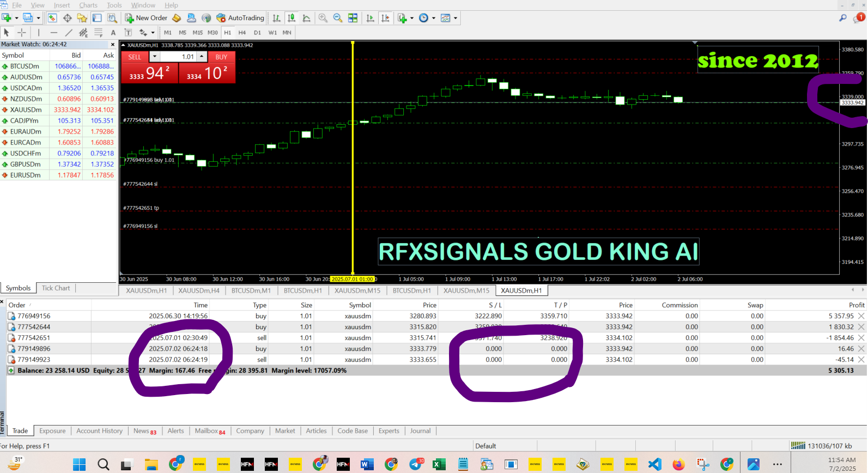Switch timeframe to M15

point(198,33)
